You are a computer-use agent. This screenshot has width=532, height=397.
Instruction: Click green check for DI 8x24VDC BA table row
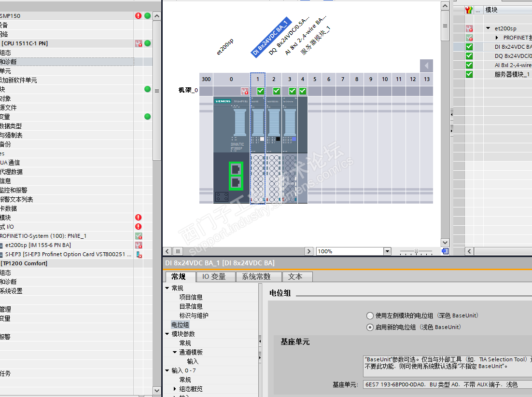point(469,47)
